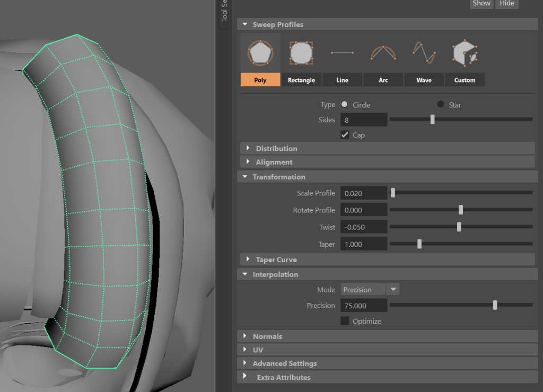The height and width of the screenshot is (392, 543).
Task: Click the Precision slider handle
Action: pos(495,305)
